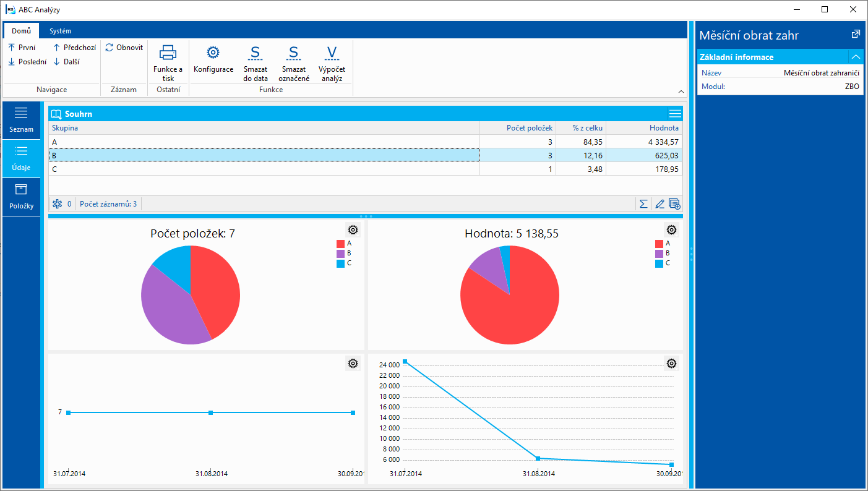Collapse the Základní informace section
The image size is (868, 491).
(x=856, y=57)
